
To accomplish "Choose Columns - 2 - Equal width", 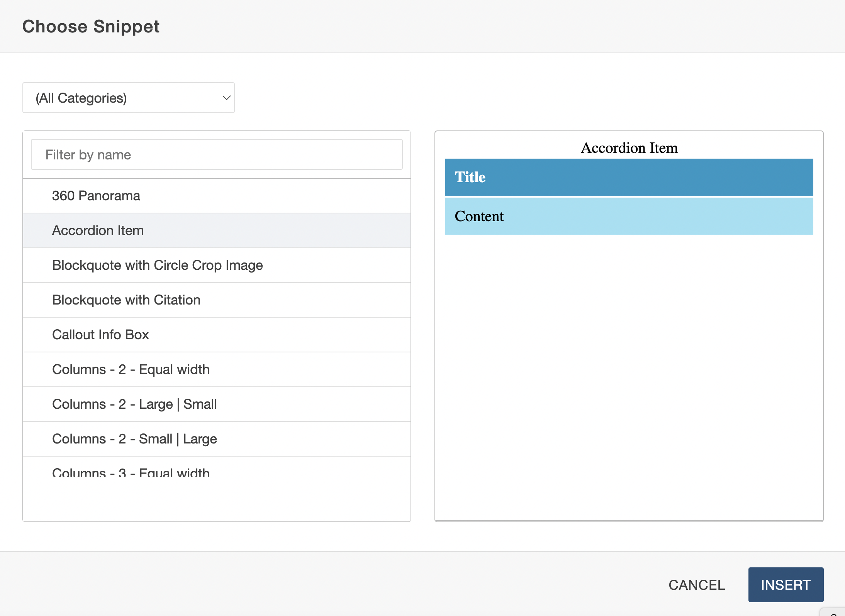I will click(x=131, y=369).
